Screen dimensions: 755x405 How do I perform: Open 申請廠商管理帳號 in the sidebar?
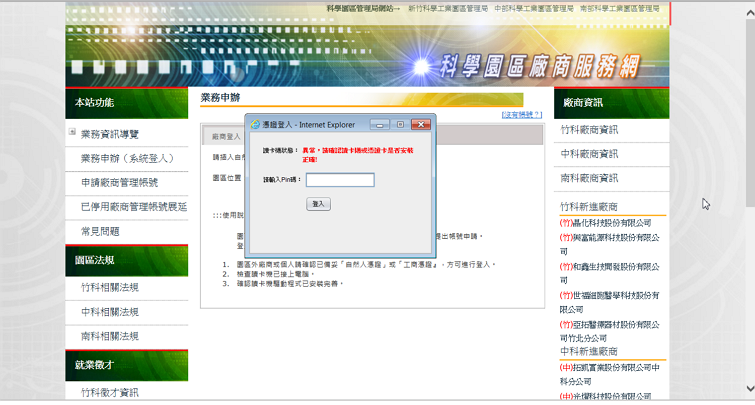(119, 183)
